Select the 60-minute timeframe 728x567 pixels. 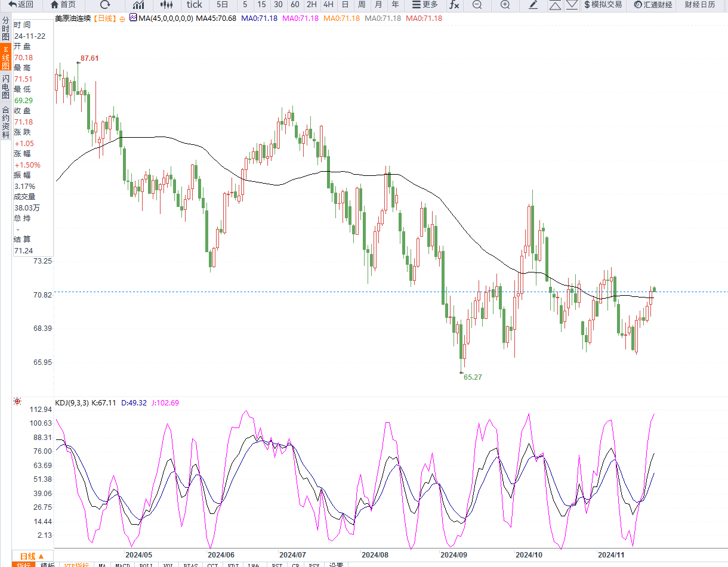pos(295,5)
